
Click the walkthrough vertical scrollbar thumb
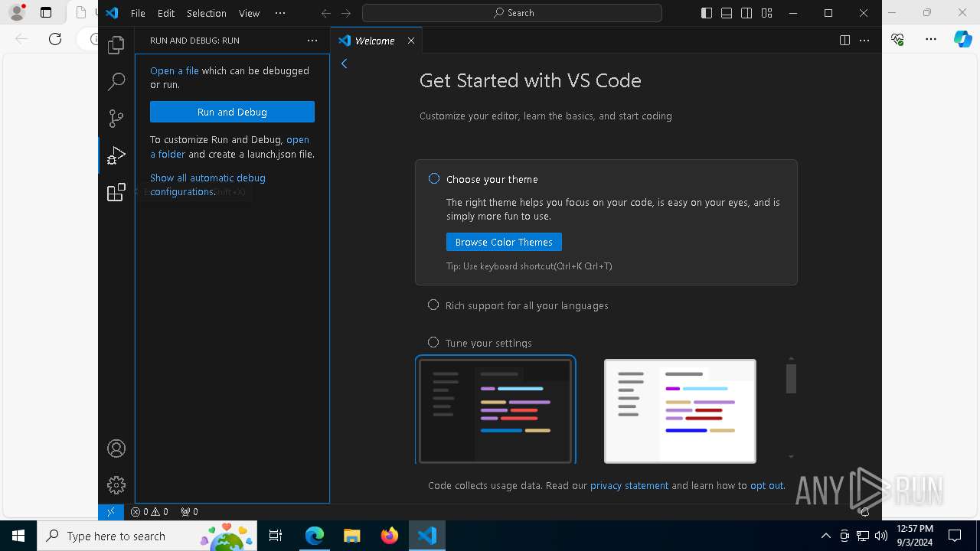[x=791, y=379]
